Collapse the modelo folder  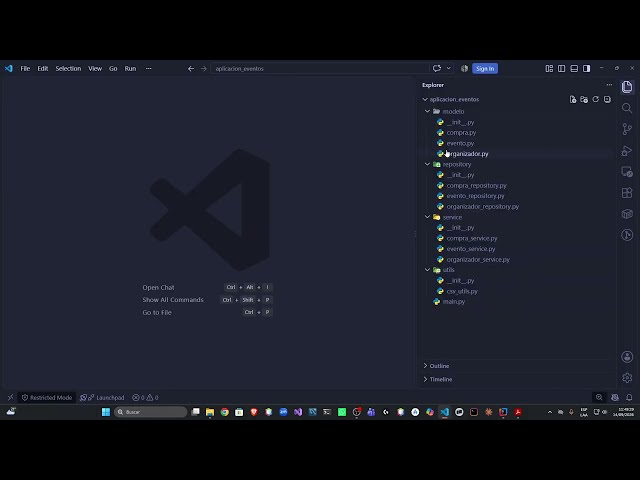pyautogui.click(x=427, y=111)
